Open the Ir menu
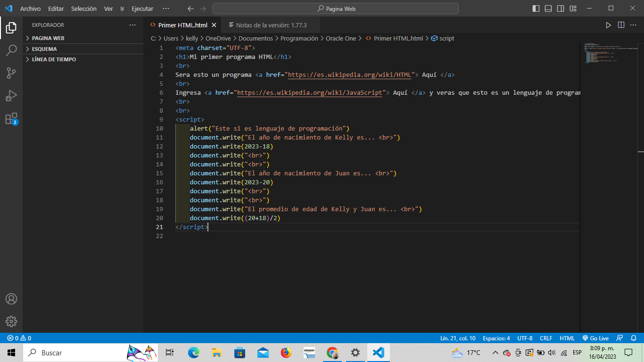The width and height of the screenshot is (644, 362). click(122, 8)
